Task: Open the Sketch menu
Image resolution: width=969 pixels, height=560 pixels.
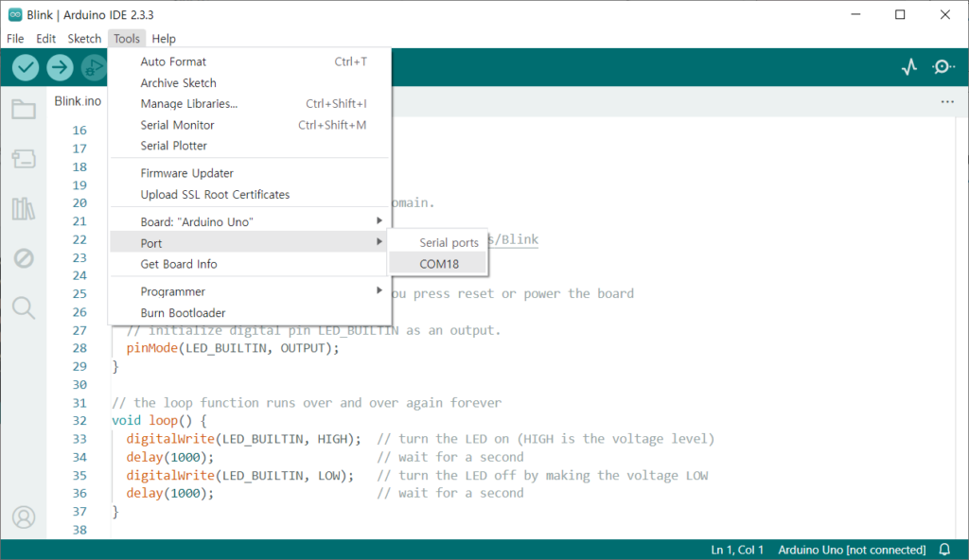Action: point(84,39)
